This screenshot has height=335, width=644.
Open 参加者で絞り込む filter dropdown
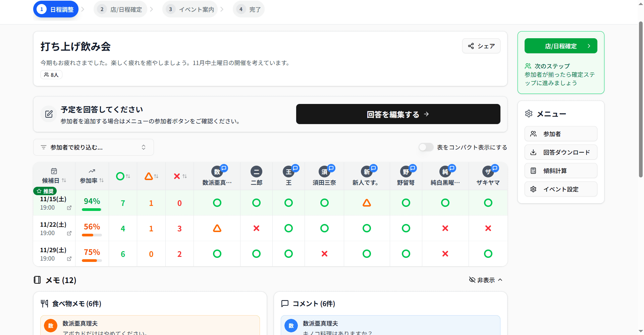pyautogui.click(x=93, y=147)
